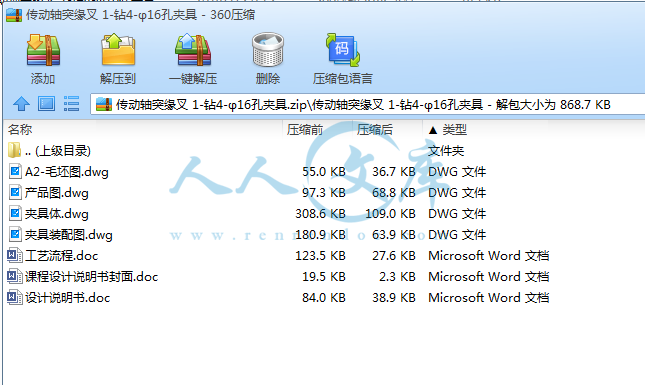Click the 解压到 (Extract to) icon
The image size is (645, 385).
(118, 50)
